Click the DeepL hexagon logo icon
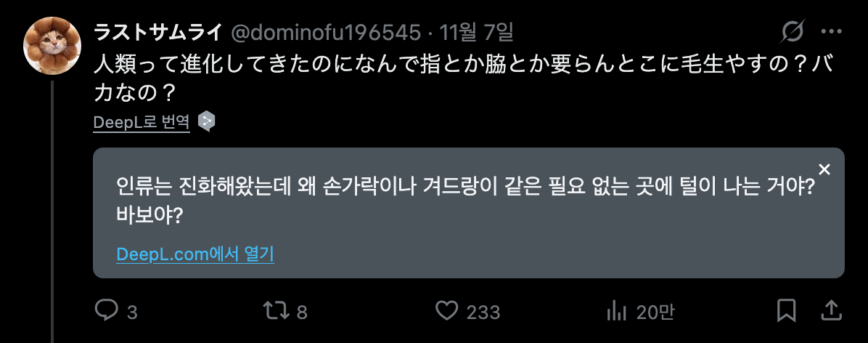868x343 pixels. pos(206,121)
